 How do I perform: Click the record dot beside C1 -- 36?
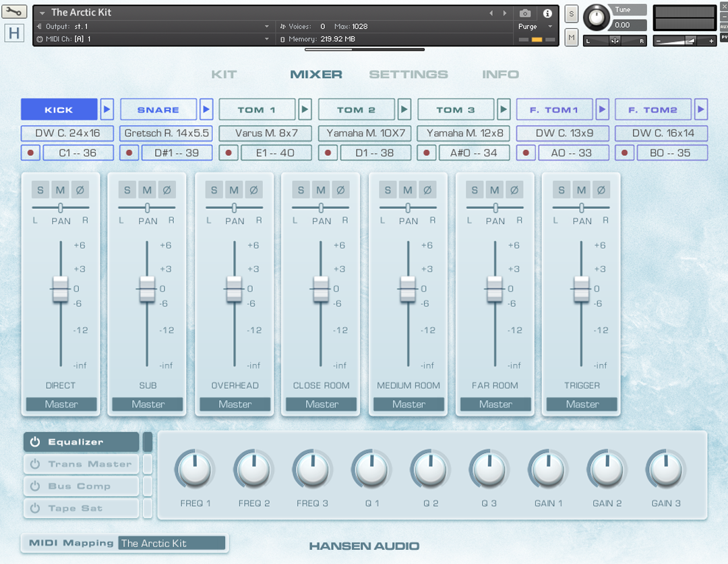point(30,153)
